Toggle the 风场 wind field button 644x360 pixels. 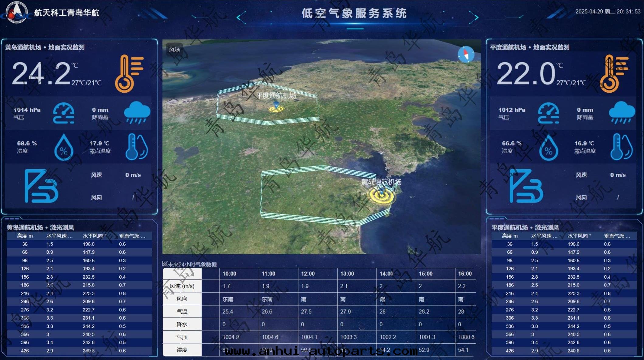[175, 50]
